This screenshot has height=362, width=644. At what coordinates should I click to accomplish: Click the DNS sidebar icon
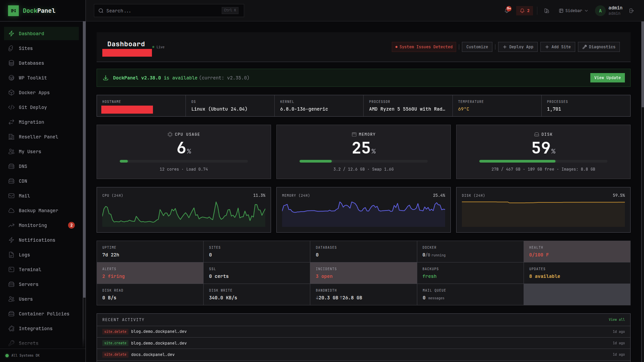[x=11, y=166]
